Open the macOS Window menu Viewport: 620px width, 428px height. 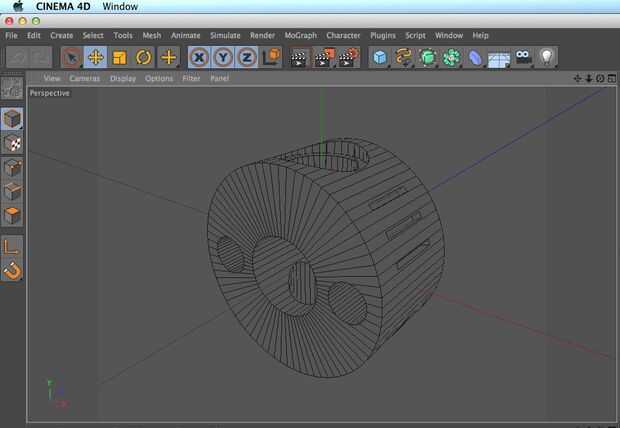click(x=120, y=6)
